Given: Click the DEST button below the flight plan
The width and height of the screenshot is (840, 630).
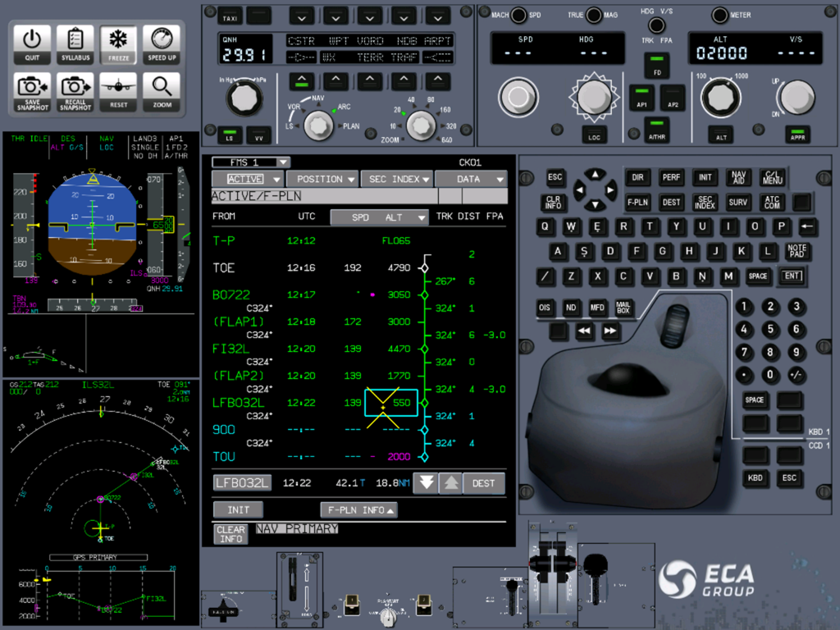Looking at the screenshot, I should point(483,483).
